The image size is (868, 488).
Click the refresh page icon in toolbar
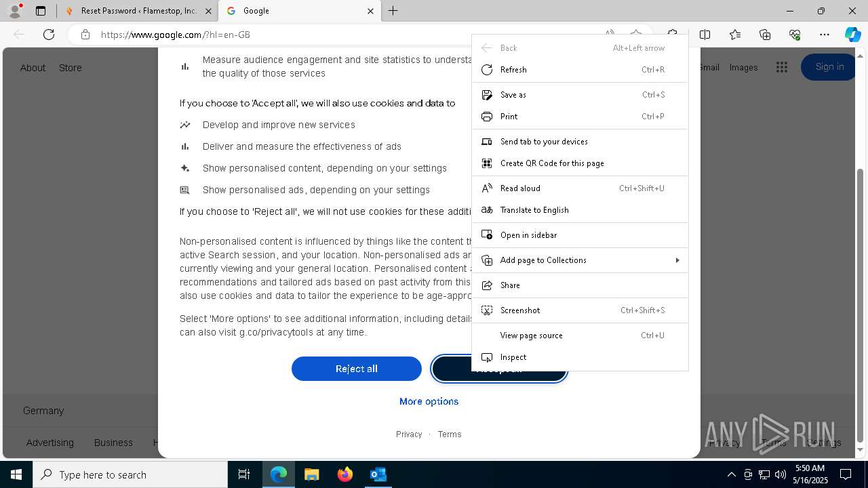click(49, 35)
